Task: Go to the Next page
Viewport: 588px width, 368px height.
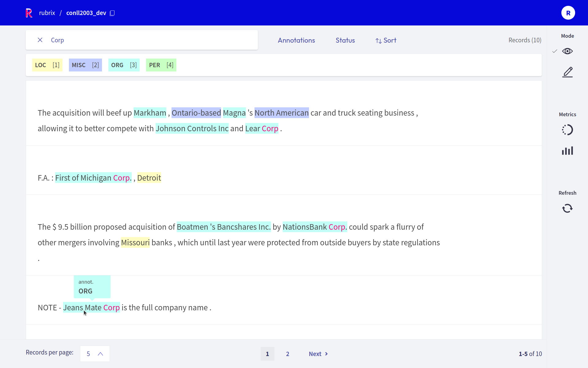Action: [x=318, y=354]
